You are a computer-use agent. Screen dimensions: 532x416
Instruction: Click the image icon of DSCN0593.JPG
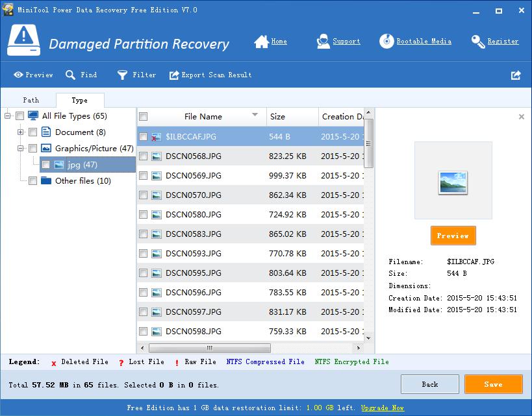pyautogui.click(x=157, y=254)
